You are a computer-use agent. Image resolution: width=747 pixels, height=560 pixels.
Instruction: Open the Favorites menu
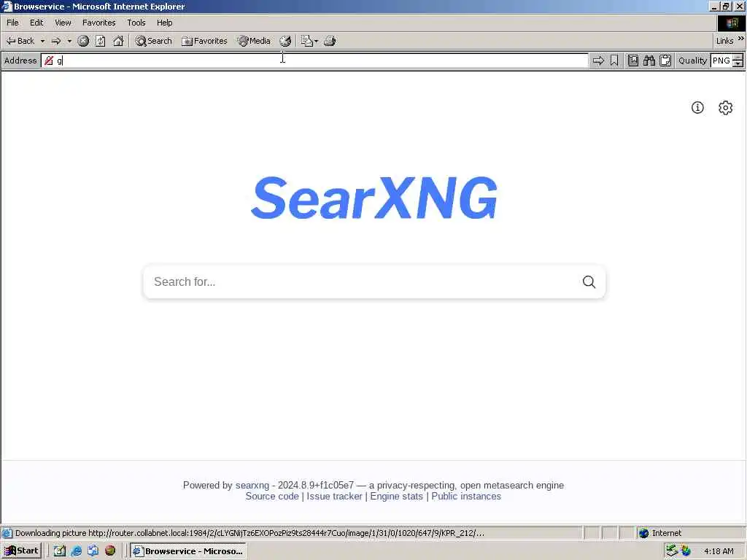click(98, 23)
